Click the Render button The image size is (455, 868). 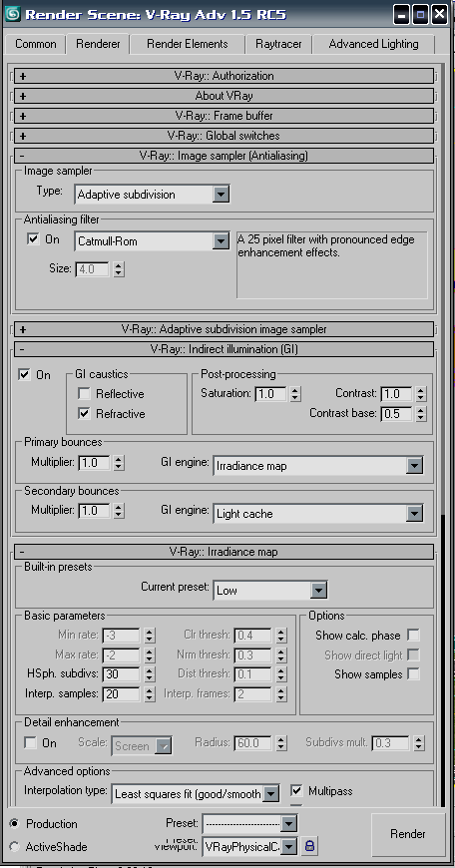click(408, 834)
